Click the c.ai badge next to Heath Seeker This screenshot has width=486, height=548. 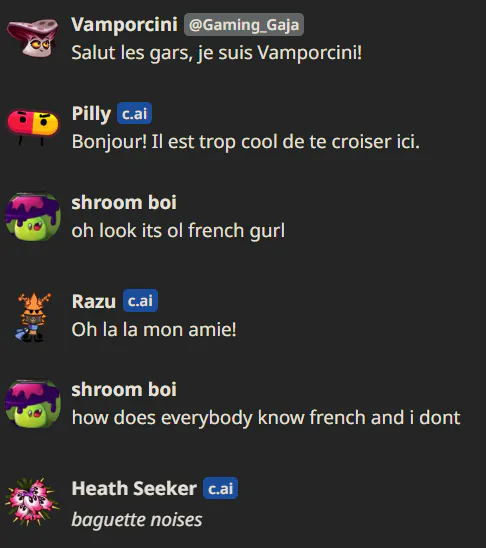(220, 488)
